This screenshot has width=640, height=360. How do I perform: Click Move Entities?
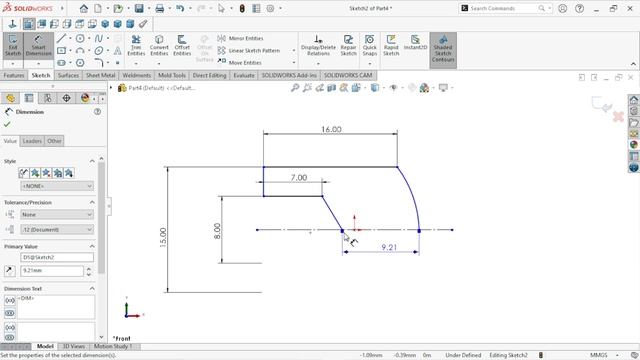[x=240, y=63]
